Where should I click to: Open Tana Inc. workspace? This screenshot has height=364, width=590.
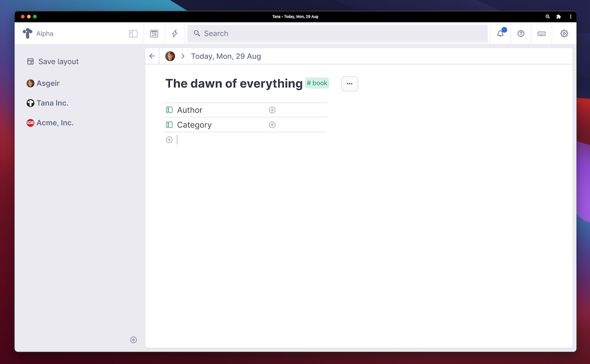click(x=52, y=103)
